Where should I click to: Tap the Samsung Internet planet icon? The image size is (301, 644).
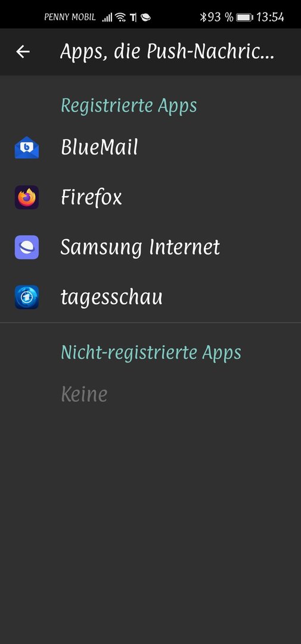click(x=27, y=247)
